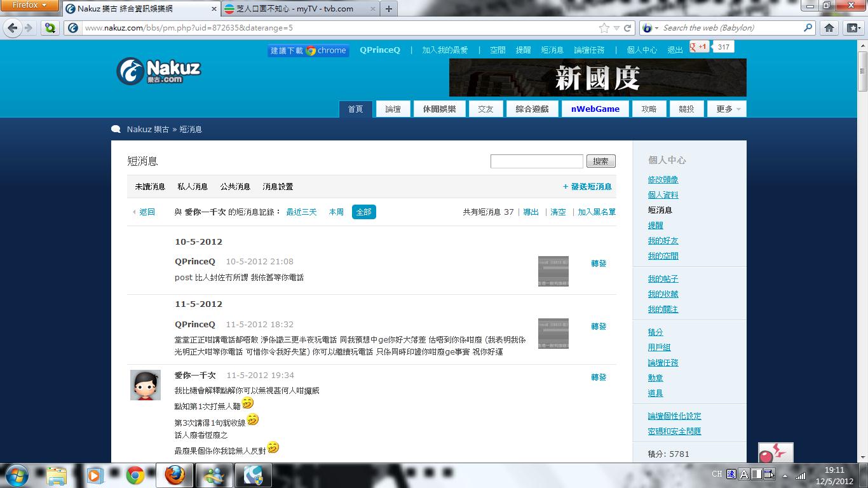Open Firefox home page icon
The width and height of the screenshot is (868, 488).
pos(829,28)
